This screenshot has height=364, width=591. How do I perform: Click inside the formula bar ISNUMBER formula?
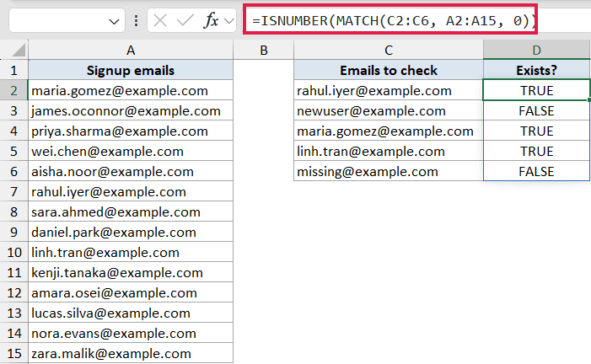pos(394,20)
